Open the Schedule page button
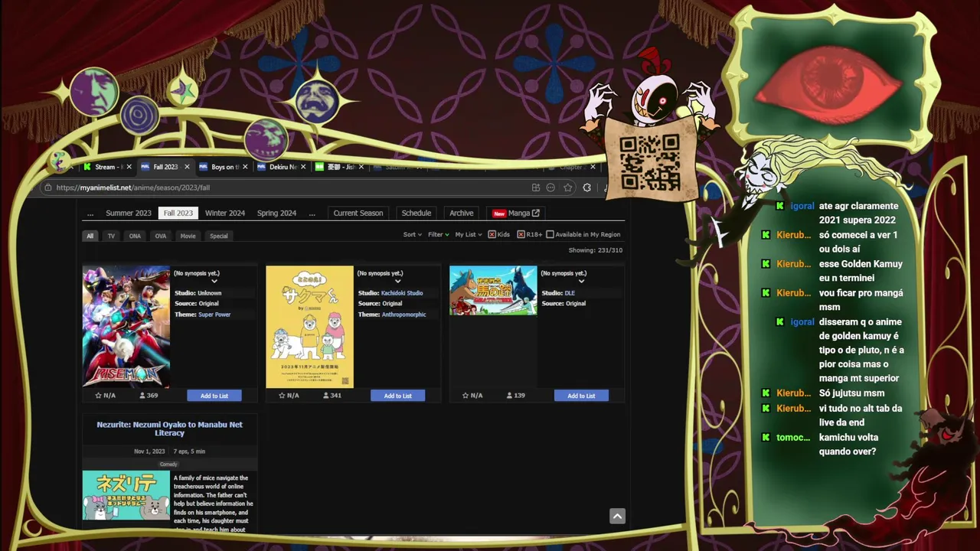This screenshot has width=980, height=551. pyautogui.click(x=416, y=213)
